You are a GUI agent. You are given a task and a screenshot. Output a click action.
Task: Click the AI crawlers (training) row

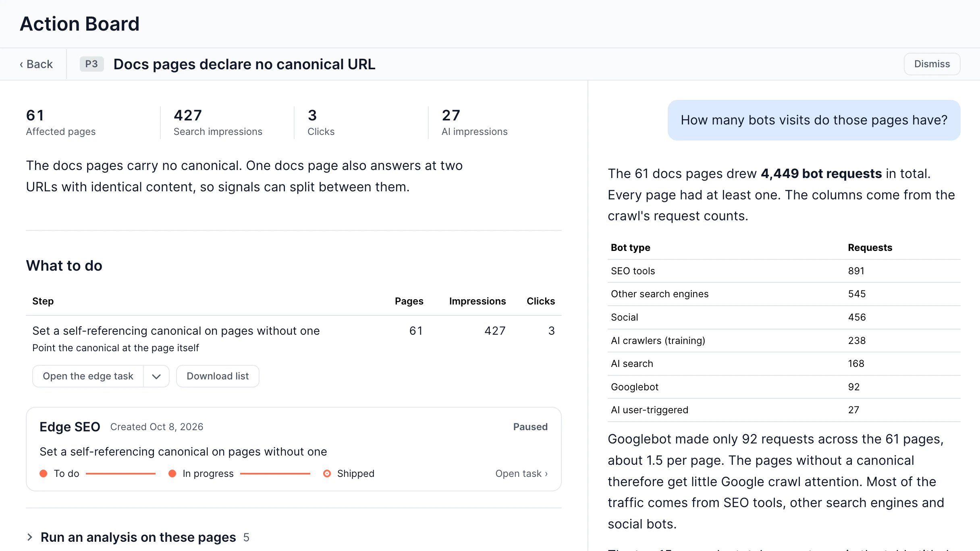(784, 341)
